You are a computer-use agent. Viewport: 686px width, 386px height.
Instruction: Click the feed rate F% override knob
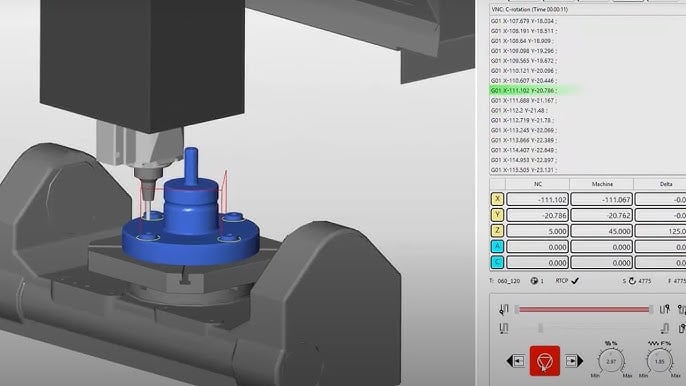(659, 361)
